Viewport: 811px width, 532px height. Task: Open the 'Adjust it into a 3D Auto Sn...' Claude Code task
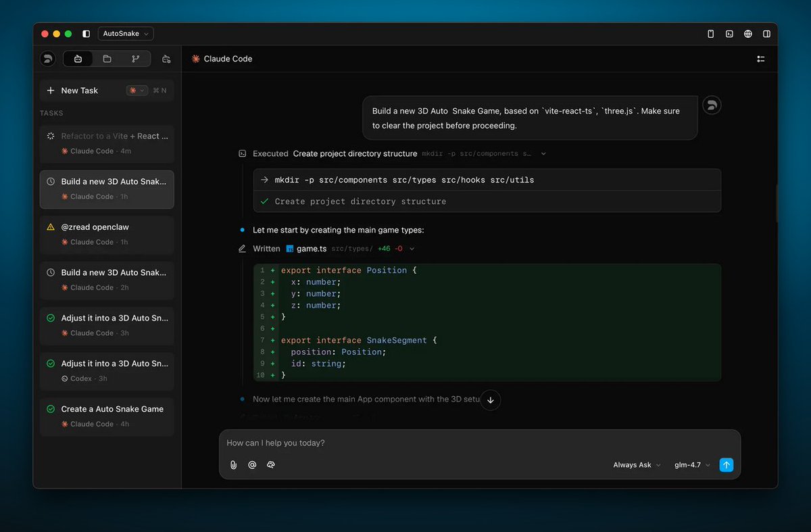[107, 325]
